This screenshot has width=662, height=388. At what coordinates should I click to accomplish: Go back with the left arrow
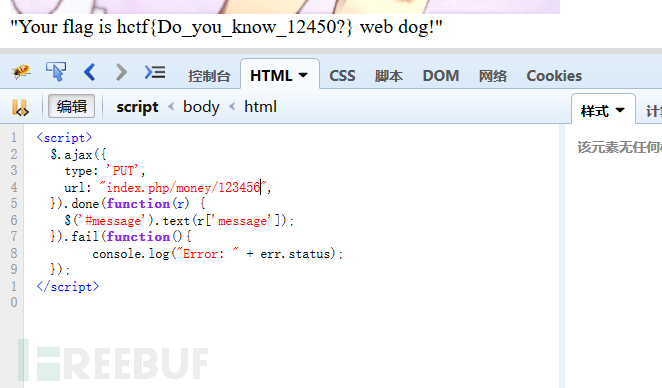[90, 72]
